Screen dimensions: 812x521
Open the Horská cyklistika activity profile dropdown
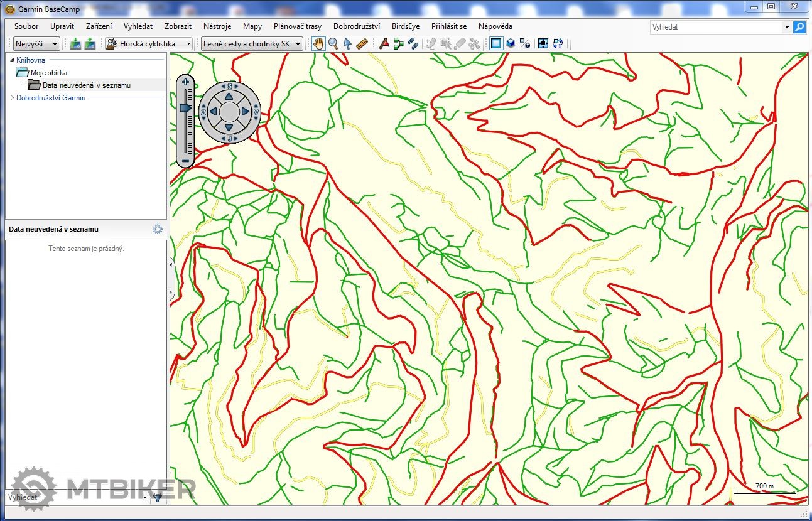point(149,44)
